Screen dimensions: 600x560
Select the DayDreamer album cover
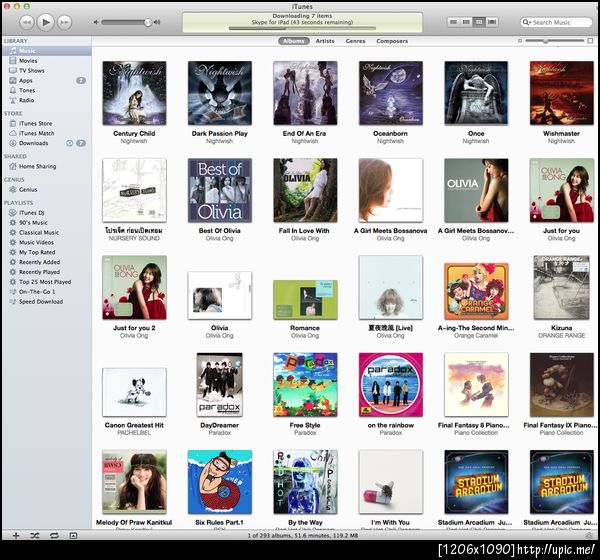pyautogui.click(x=220, y=385)
